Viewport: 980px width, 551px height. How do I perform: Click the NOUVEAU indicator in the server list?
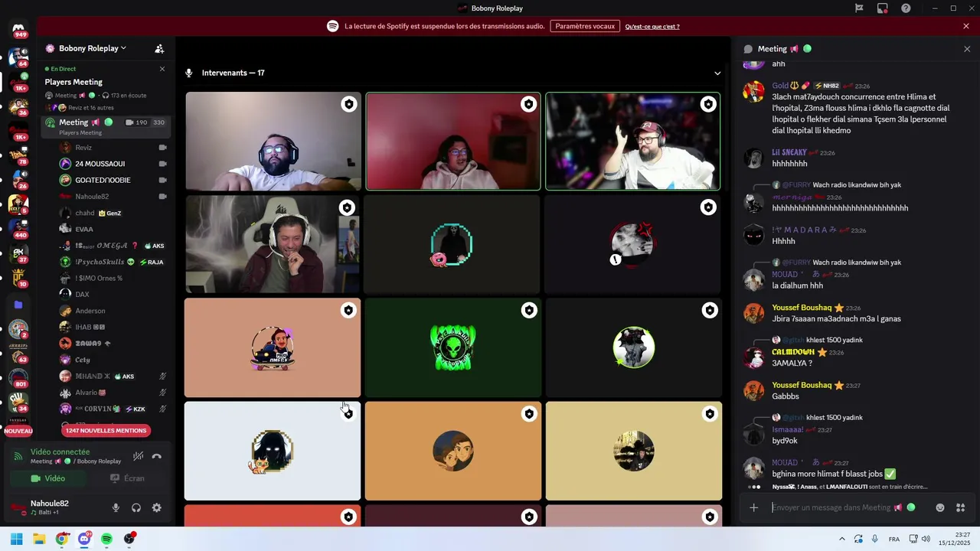tap(18, 431)
